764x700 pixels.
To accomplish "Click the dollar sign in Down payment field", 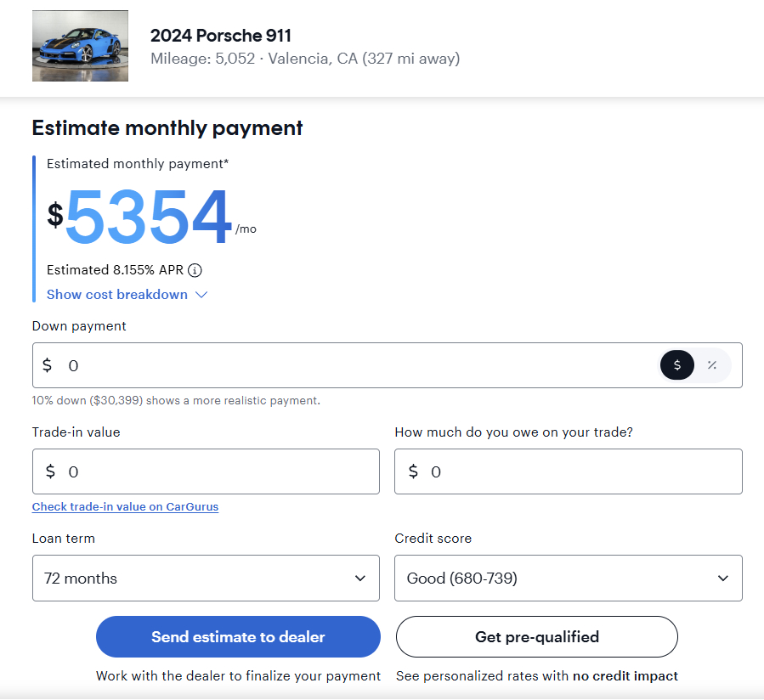I will [48, 365].
